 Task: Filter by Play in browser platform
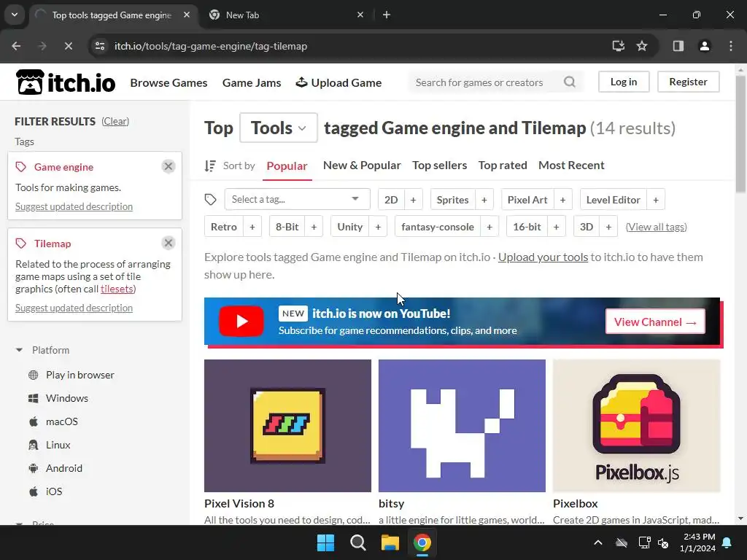pos(80,375)
